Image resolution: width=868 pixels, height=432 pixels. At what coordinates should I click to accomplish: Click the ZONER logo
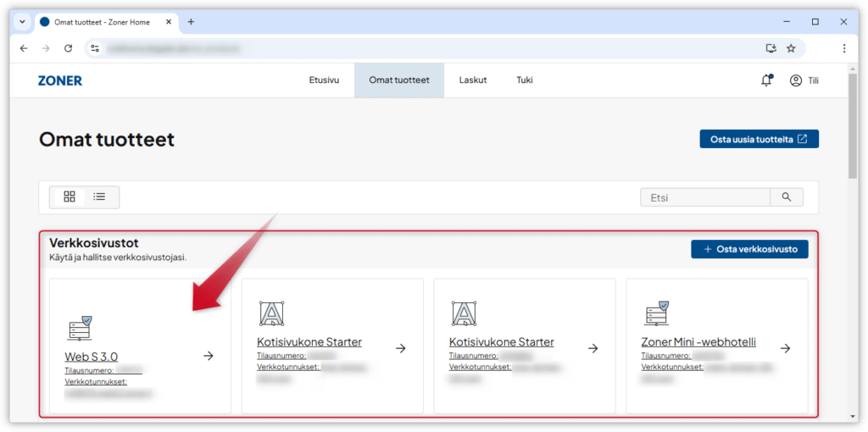click(60, 80)
